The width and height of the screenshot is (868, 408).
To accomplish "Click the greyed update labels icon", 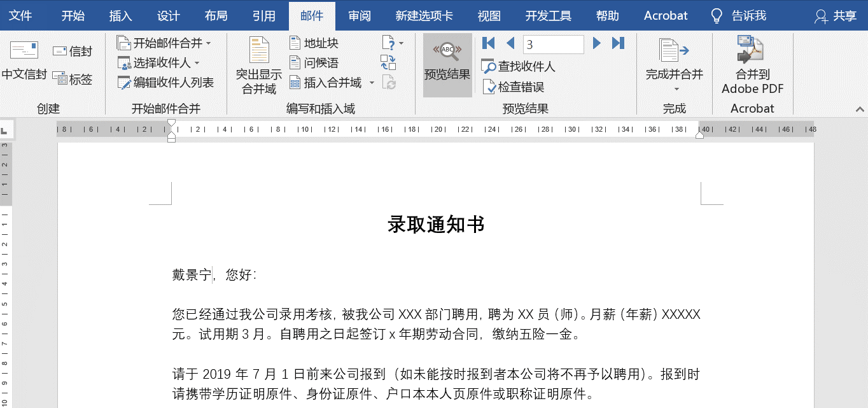I will point(389,82).
